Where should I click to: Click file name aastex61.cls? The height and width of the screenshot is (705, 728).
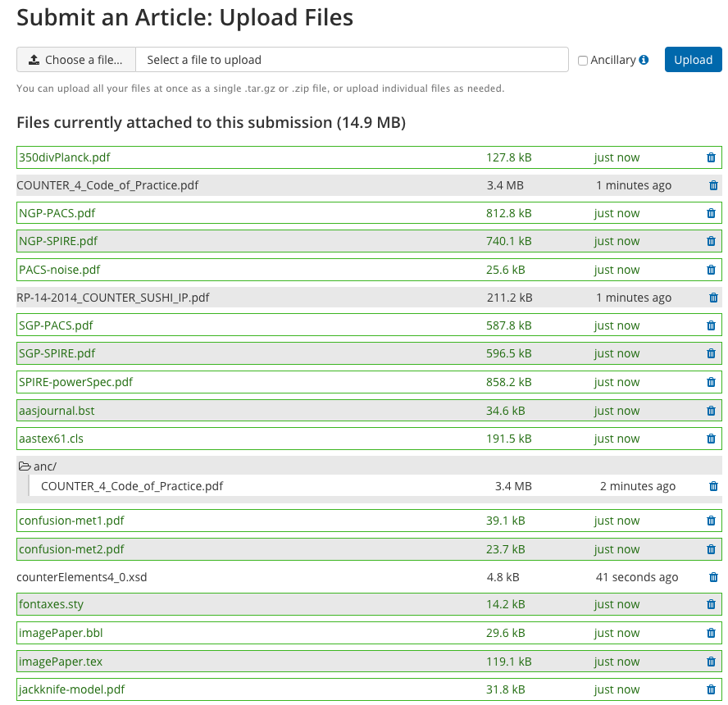tap(51, 439)
